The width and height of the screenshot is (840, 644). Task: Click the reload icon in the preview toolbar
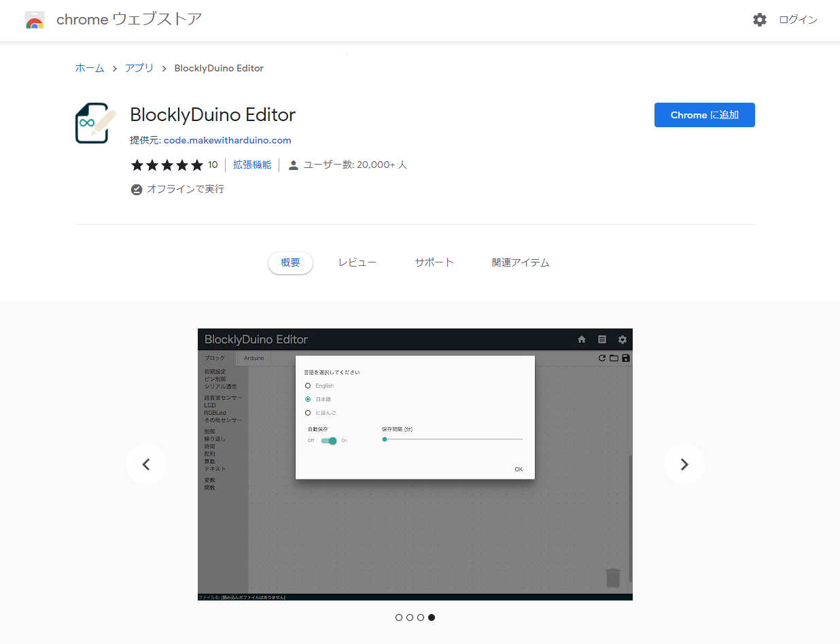point(602,358)
